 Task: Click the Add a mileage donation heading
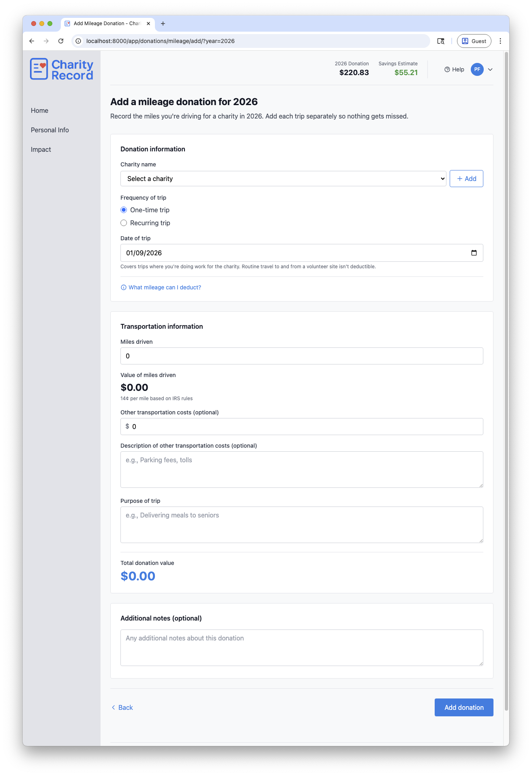184,102
